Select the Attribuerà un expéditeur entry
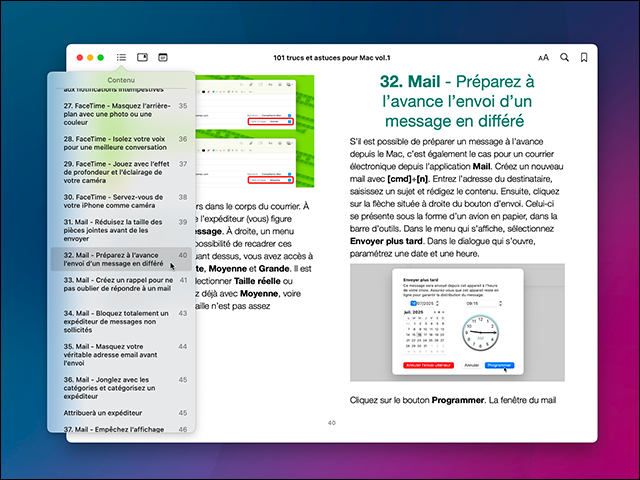The width and height of the screenshot is (640, 480). [121, 413]
